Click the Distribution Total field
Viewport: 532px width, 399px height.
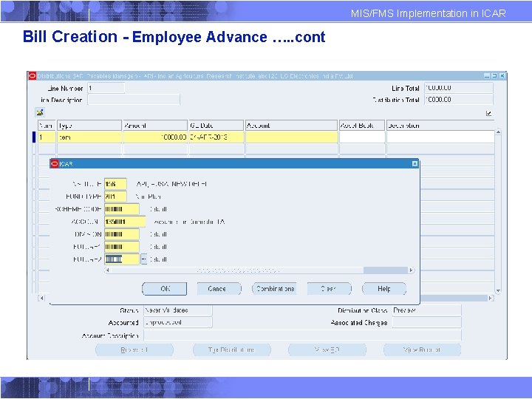[459, 100]
